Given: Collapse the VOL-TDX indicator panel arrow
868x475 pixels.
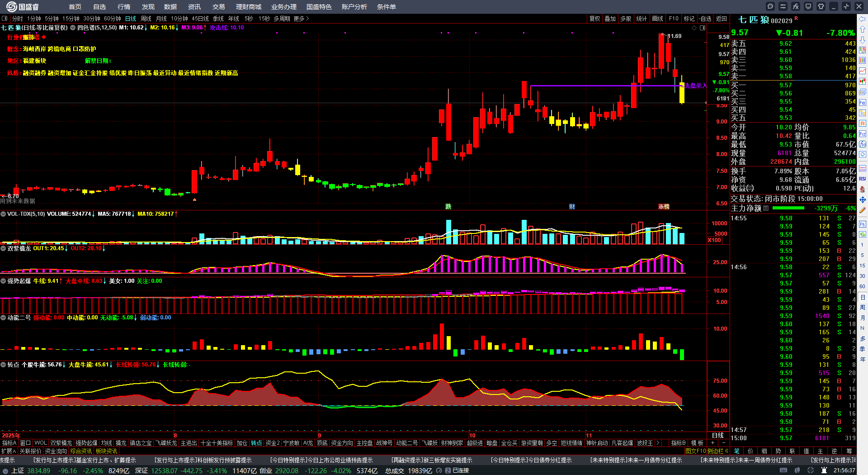Looking at the screenshot, I should pos(3,214).
